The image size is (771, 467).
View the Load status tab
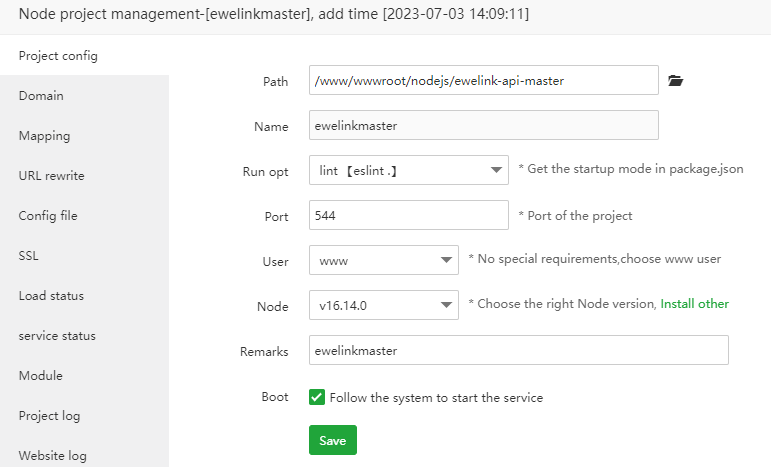tap(51, 296)
